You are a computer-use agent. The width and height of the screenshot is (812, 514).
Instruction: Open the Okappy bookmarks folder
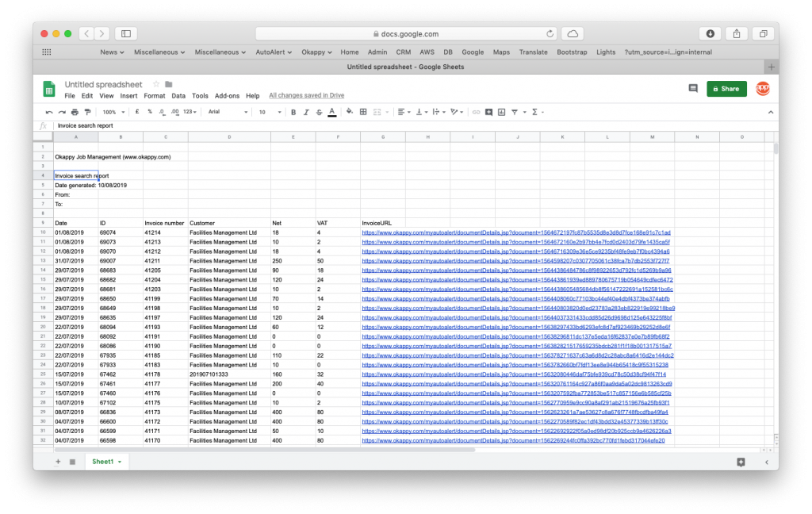coord(316,52)
